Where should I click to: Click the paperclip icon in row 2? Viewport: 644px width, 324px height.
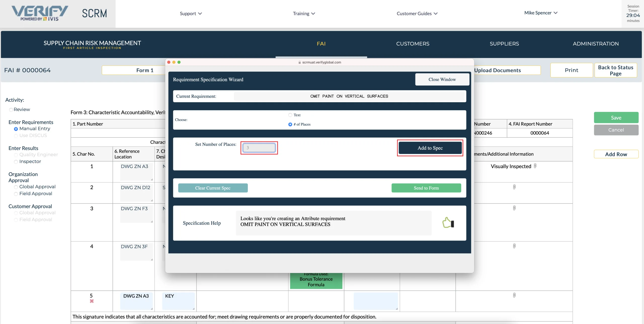tap(514, 187)
